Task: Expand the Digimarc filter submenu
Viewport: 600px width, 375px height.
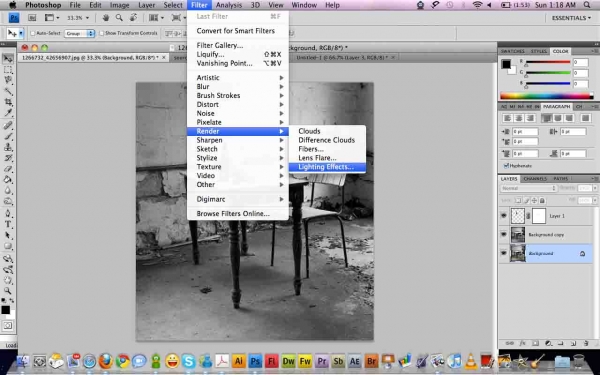Action: (238, 199)
